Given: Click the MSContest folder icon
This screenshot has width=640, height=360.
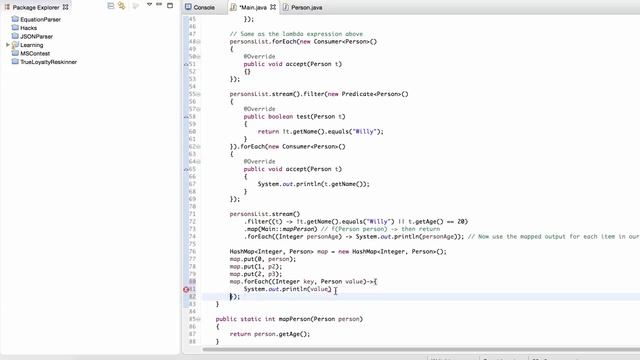Looking at the screenshot, I should coord(16,53).
